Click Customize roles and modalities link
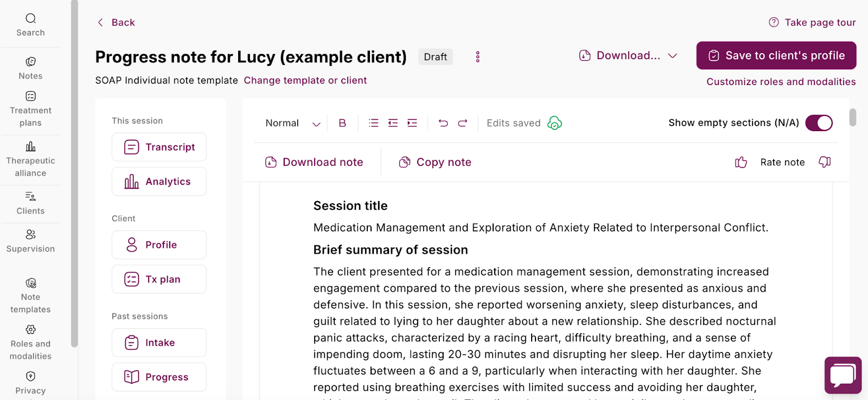 point(781,82)
